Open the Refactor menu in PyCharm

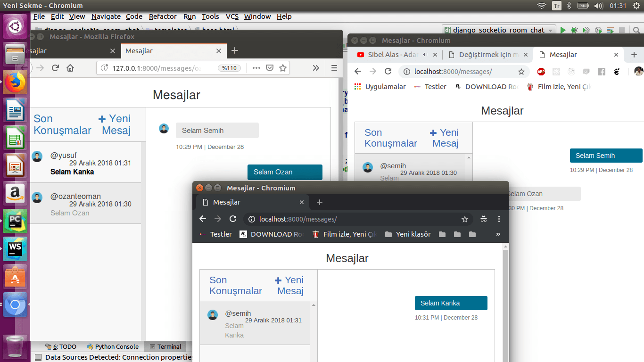[x=163, y=16]
